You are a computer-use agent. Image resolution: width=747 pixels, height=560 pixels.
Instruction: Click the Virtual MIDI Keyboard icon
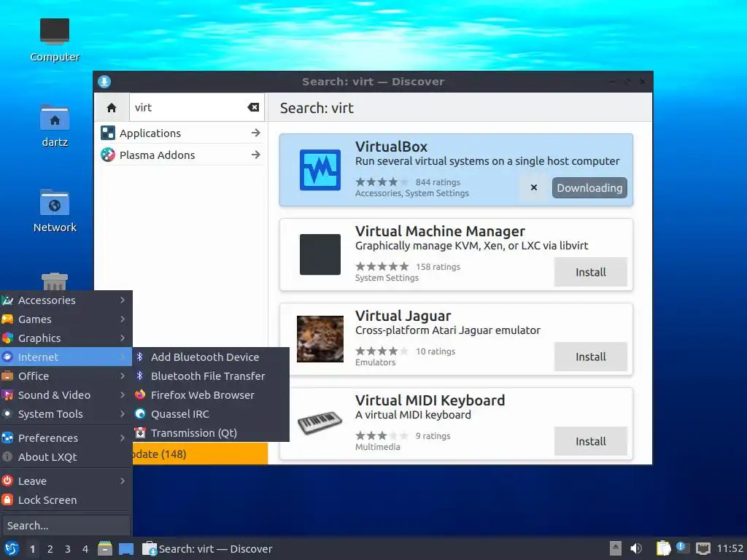point(320,423)
